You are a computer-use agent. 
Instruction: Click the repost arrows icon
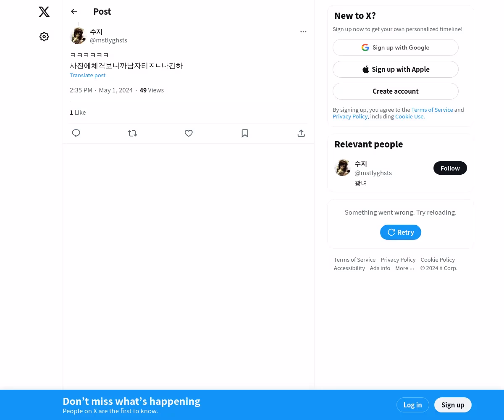click(x=132, y=133)
